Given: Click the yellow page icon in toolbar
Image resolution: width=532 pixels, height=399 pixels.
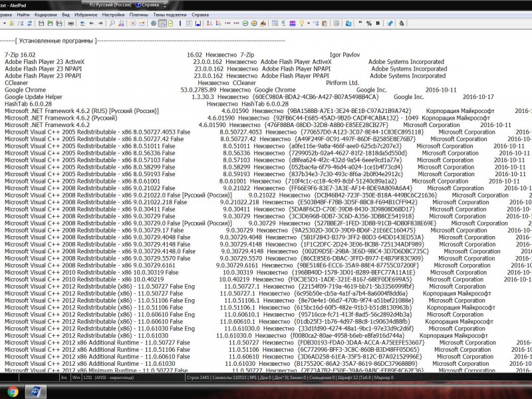Looking at the screenshot, I should click(x=171, y=23).
